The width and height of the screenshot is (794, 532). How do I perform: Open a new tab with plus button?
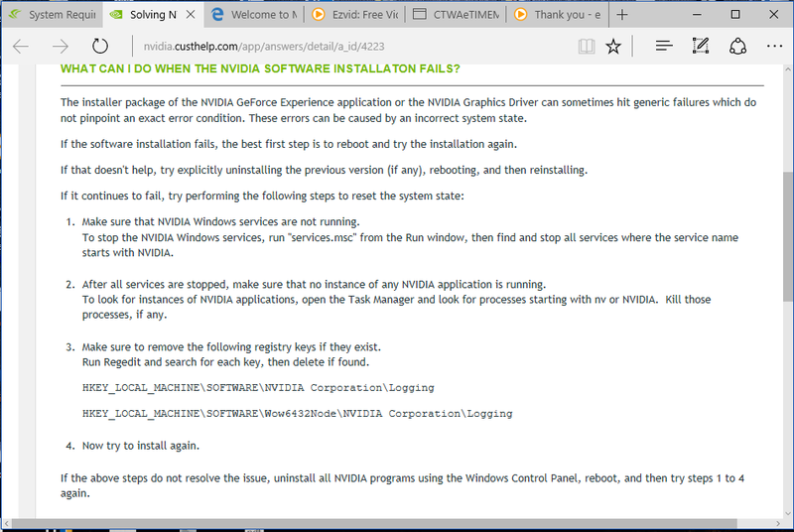(x=622, y=15)
